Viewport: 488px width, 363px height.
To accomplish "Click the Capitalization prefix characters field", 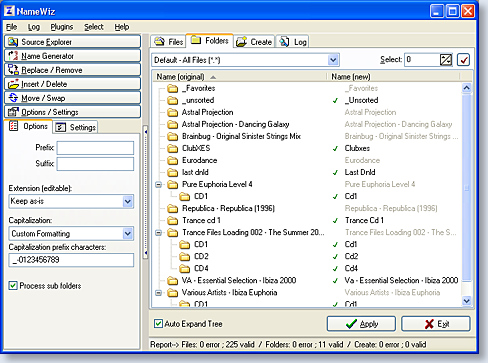I will (71, 260).
